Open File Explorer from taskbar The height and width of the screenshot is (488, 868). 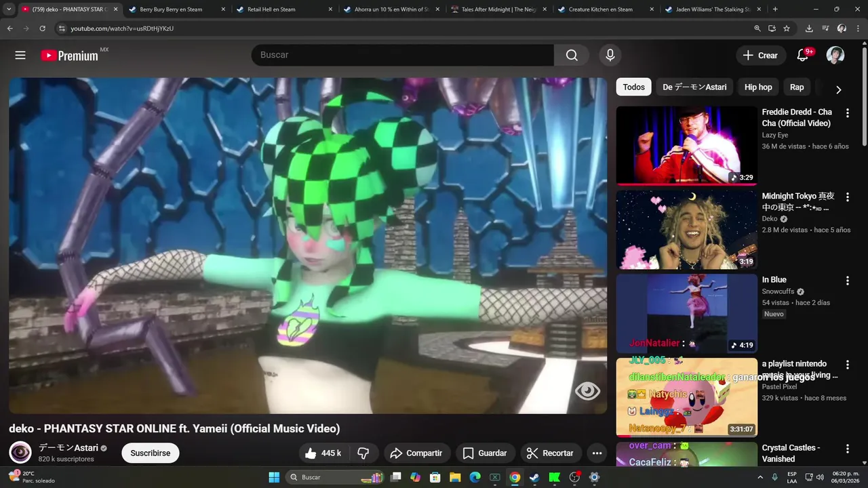[x=455, y=477]
